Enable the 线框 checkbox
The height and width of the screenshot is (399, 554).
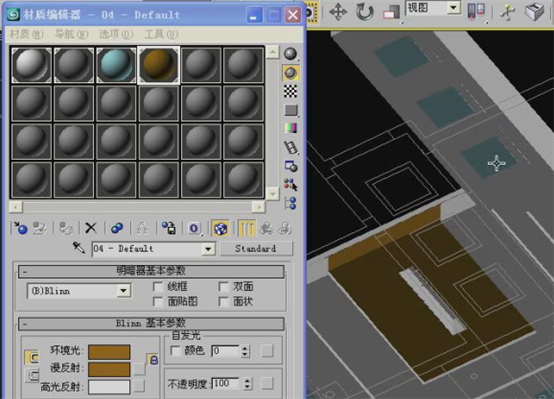tap(158, 286)
